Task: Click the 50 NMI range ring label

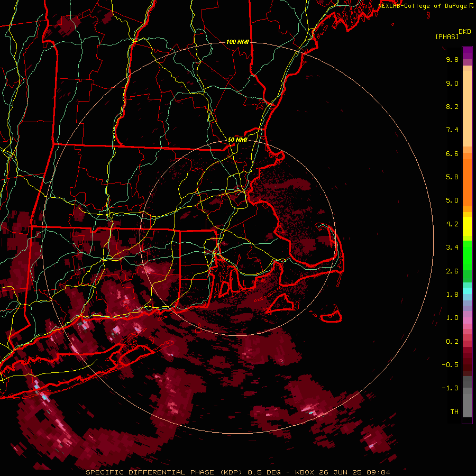Action: [237, 140]
